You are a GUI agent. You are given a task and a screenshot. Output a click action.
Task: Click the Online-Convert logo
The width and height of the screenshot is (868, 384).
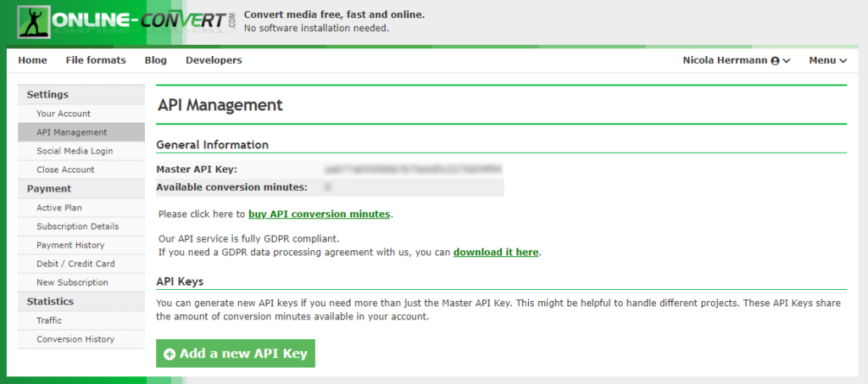127,22
